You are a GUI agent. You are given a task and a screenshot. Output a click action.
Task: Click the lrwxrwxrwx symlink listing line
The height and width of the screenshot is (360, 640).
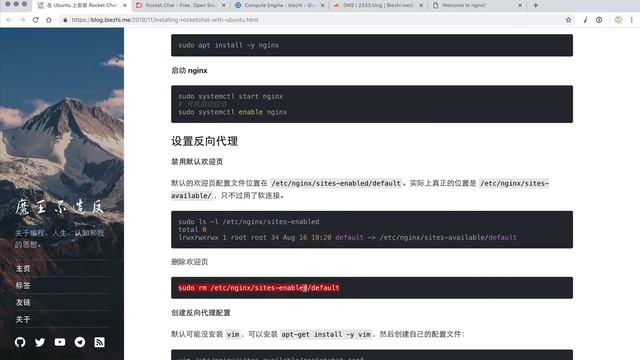(x=347, y=237)
